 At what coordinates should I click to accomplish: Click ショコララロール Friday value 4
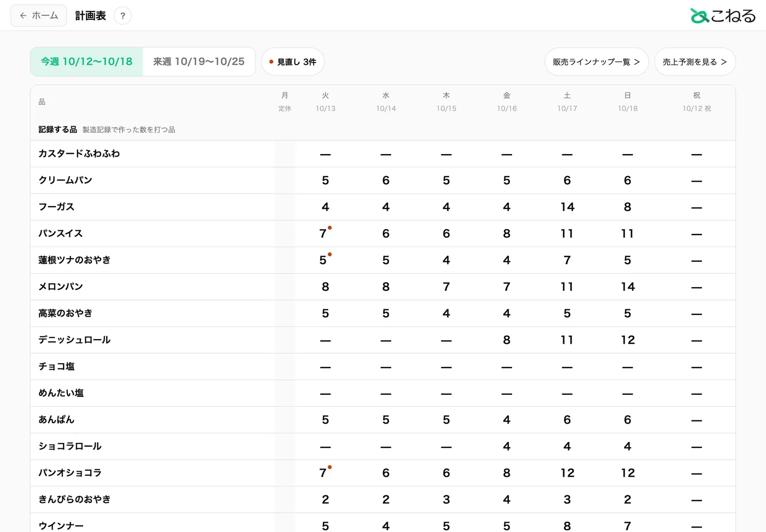point(507,447)
